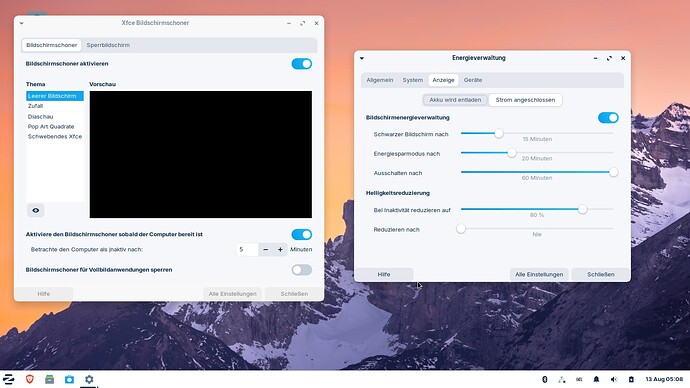This screenshot has height=388, width=690.
Task: Click Hilfe in the Energieverwaltung window
Action: (x=384, y=275)
